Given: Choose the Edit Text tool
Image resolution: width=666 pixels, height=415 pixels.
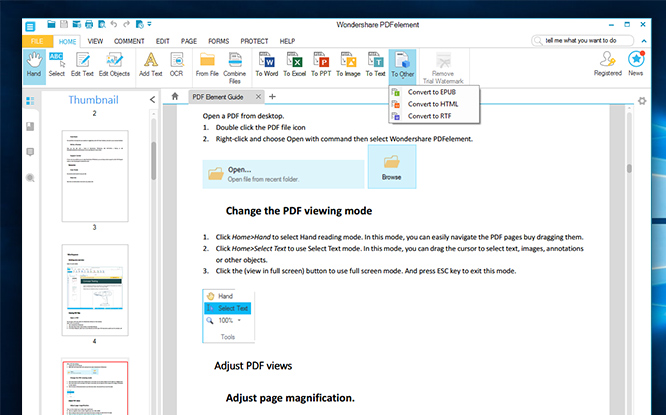Looking at the screenshot, I should tap(82, 65).
